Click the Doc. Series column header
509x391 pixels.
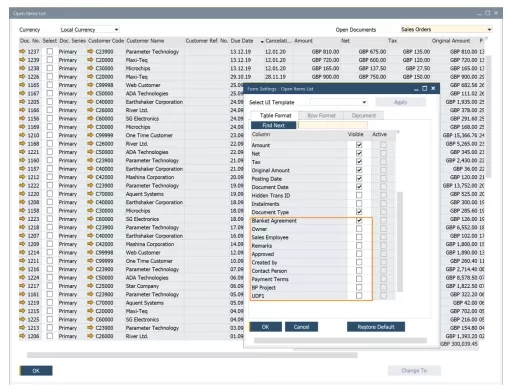click(x=72, y=41)
